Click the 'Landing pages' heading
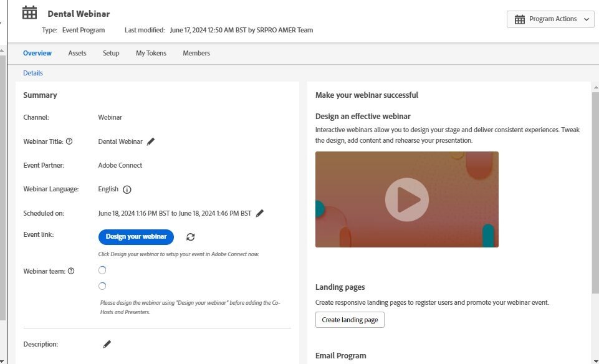 340,287
